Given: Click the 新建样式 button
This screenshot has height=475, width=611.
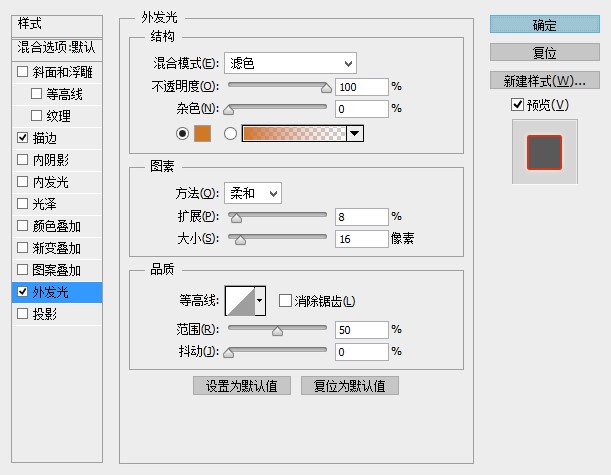Looking at the screenshot, I should pos(544,80).
